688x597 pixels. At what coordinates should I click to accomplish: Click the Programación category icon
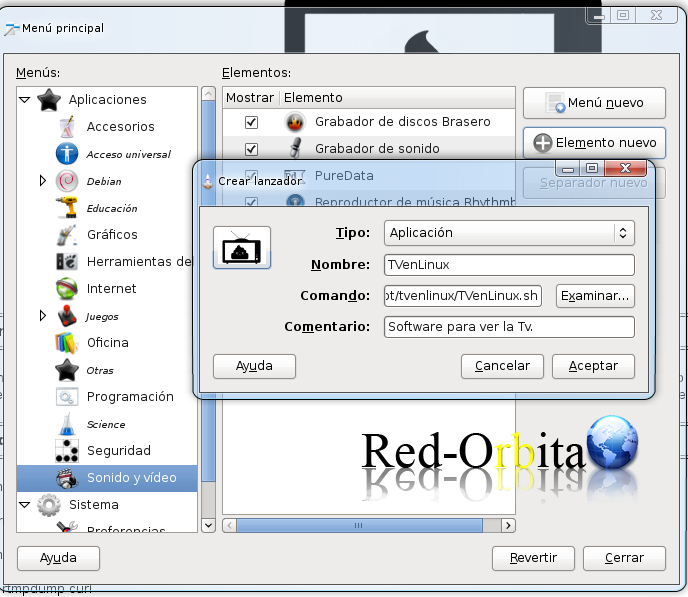[x=67, y=397]
